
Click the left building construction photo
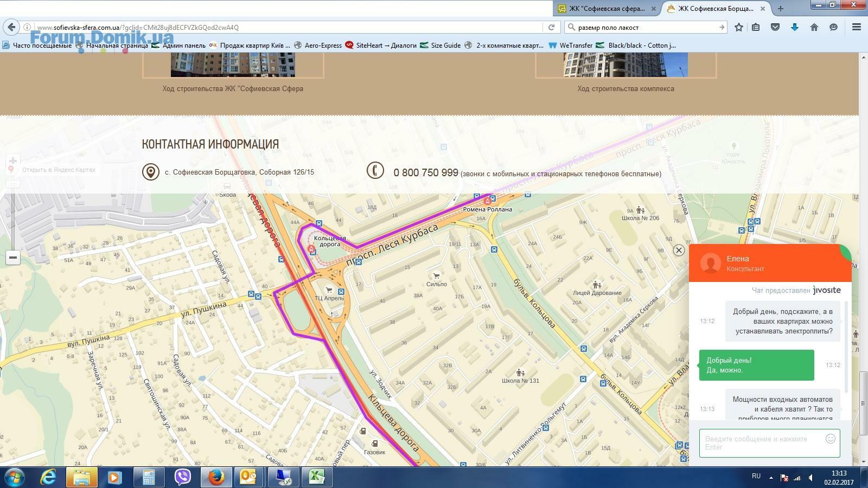(233, 65)
